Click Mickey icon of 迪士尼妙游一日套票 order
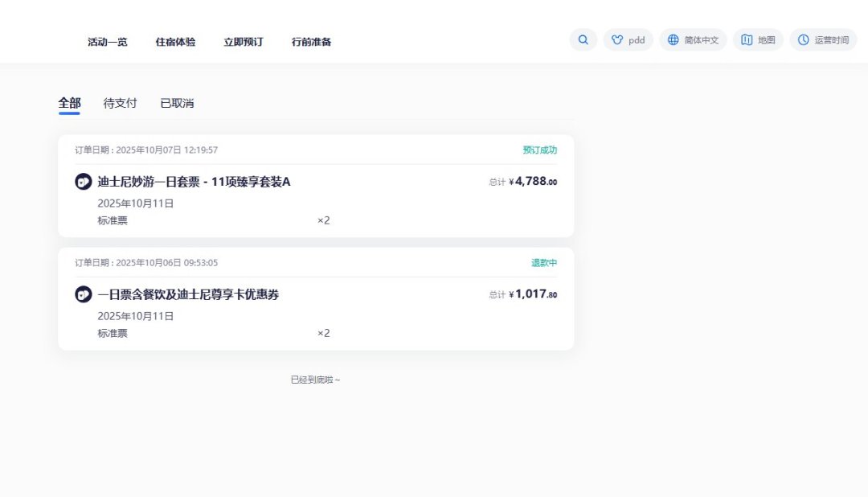 83,182
